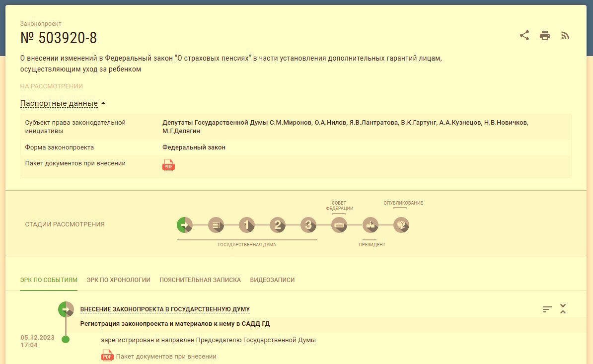593x364 pixels.
Task: Select third reading stage circle
Action: (x=308, y=225)
